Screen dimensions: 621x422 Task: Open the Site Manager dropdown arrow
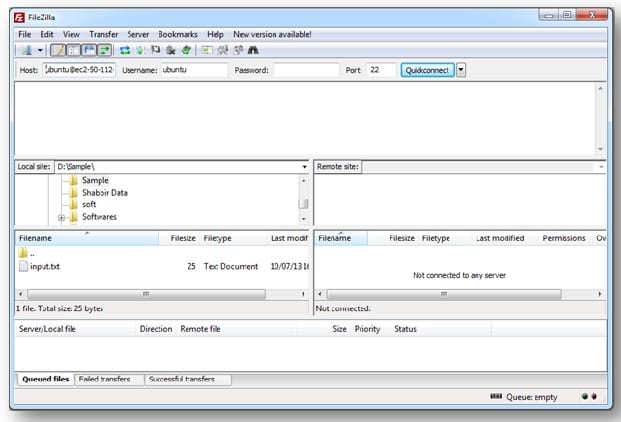pos(40,50)
